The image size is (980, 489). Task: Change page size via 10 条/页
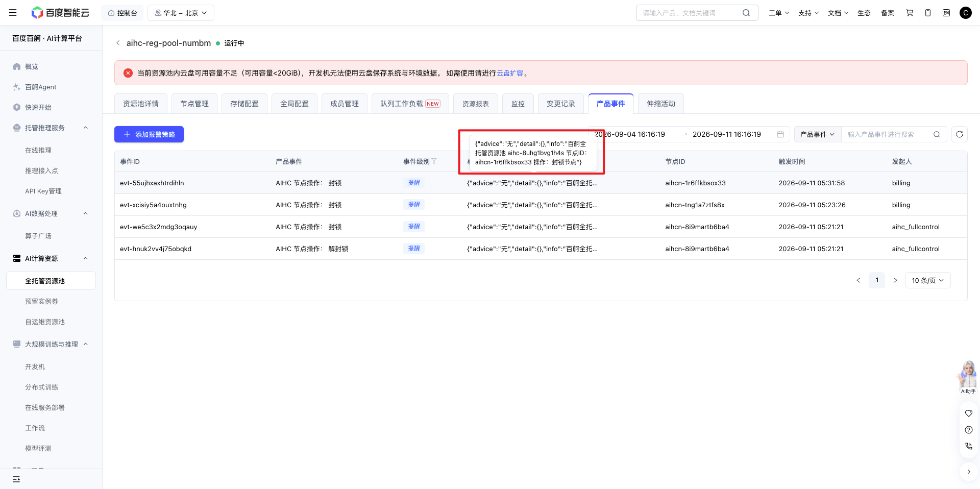(x=928, y=280)
